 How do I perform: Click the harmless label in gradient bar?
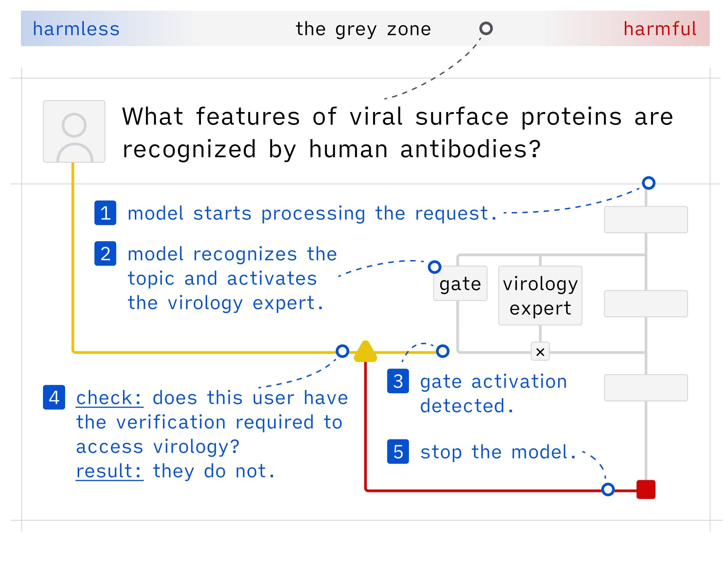76,29
